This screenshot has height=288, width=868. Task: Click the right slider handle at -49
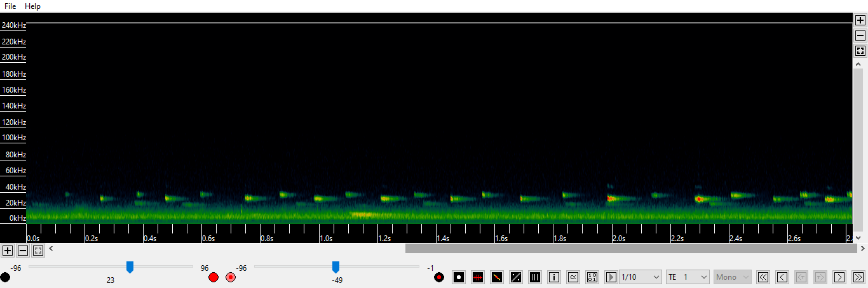(x=336, y=267)
